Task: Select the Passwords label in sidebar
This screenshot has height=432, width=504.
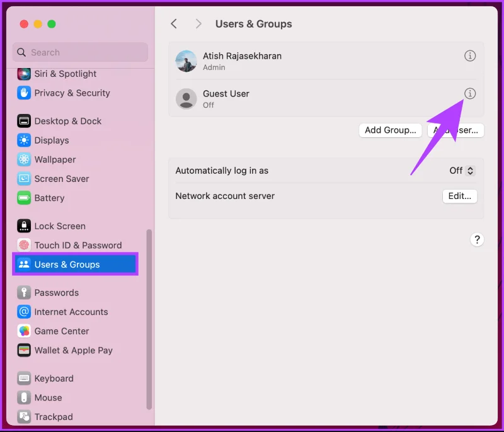Action: [57, 293]
